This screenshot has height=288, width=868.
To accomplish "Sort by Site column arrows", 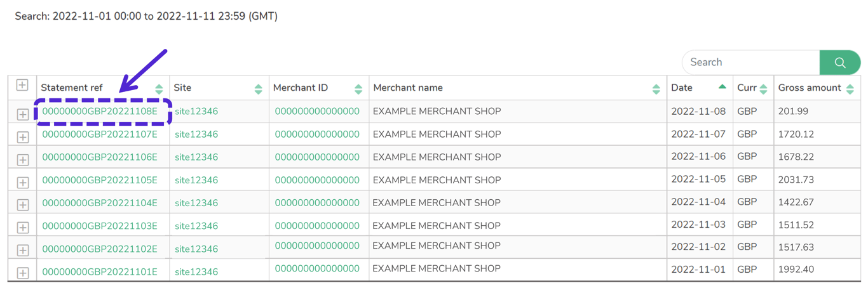I will pos(258,89).
